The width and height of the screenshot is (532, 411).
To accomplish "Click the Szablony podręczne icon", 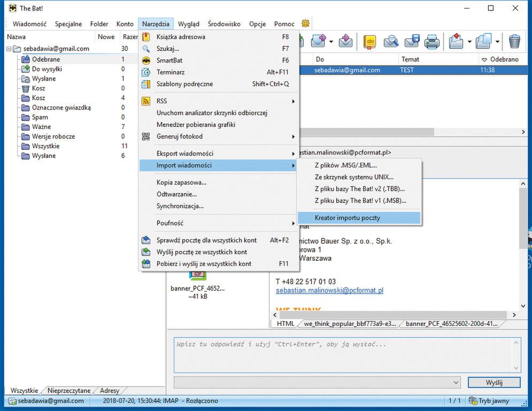I will [x=146, y=84].
